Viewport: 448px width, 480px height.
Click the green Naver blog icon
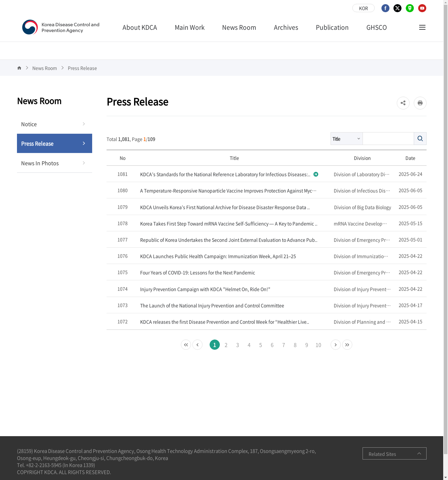click(410, 8)
